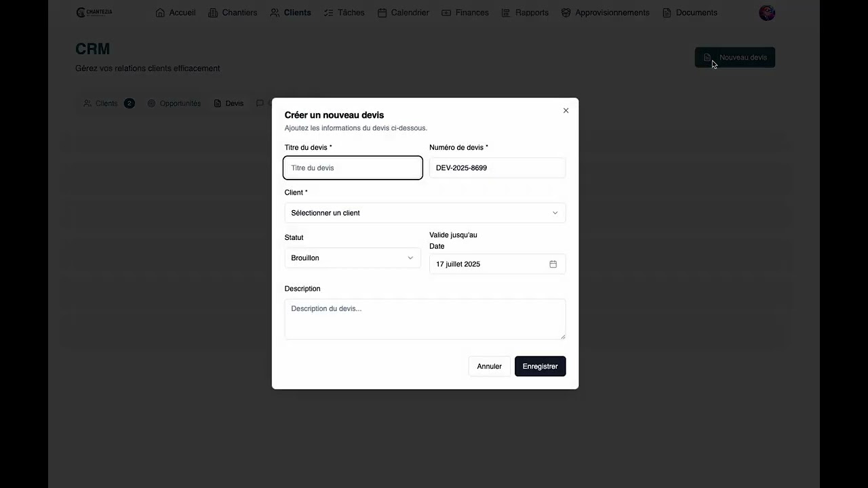Click the user avatar icon
Image resolution: width=868 pixels, height=488 pixels.
767,13
